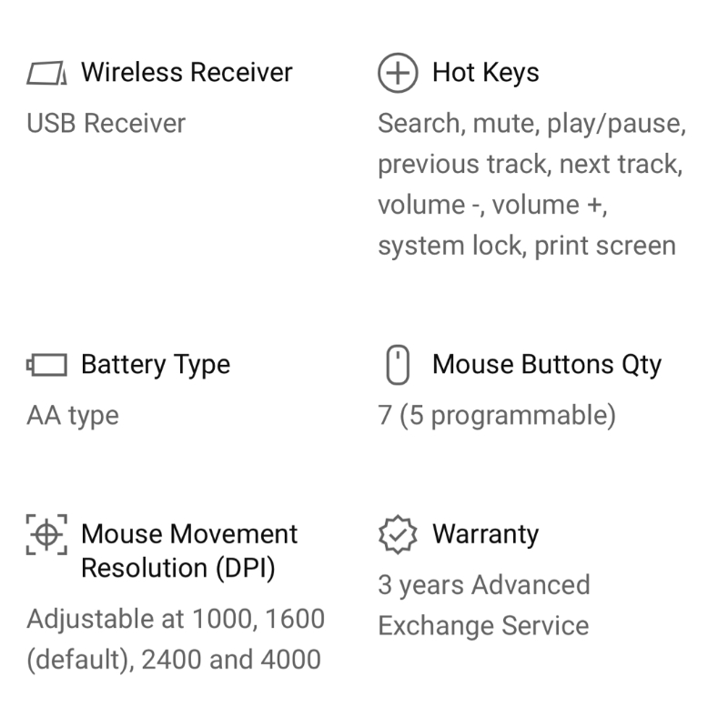Click the Hot Keys plus-circle icon
This screenshot has width=728, height=728.
(398, 73)
